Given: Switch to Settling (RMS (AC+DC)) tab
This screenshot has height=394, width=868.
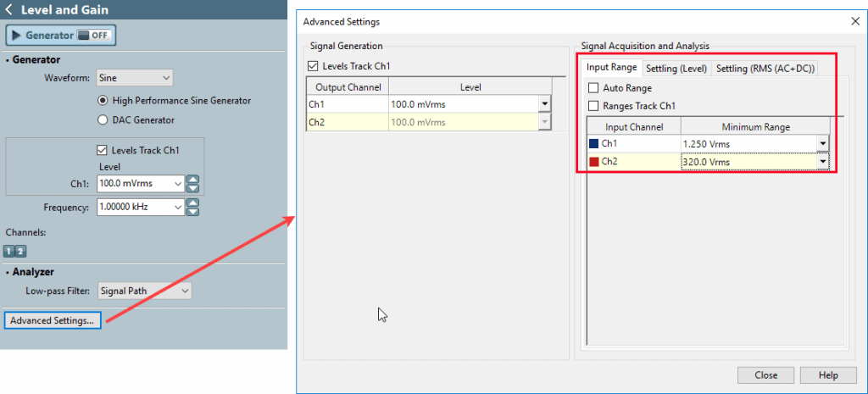Looking at the screenshot, I should click(x=765, y=68).
